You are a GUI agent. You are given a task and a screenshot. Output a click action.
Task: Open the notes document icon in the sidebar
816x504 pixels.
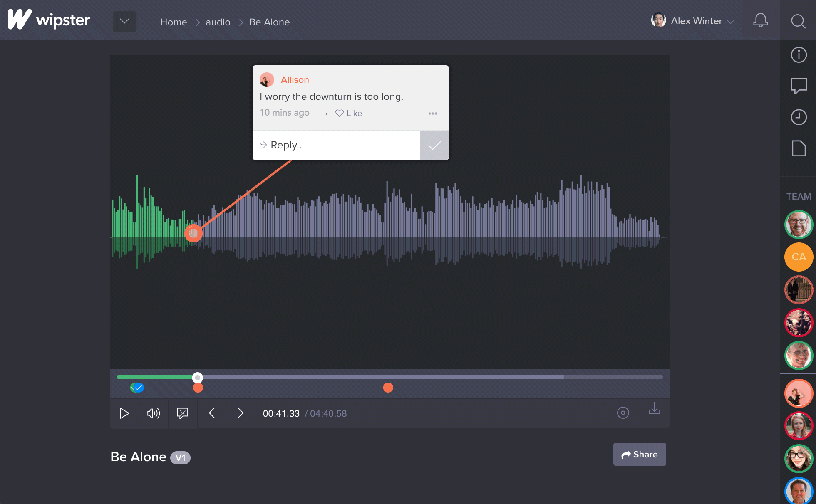pos(799,148)
